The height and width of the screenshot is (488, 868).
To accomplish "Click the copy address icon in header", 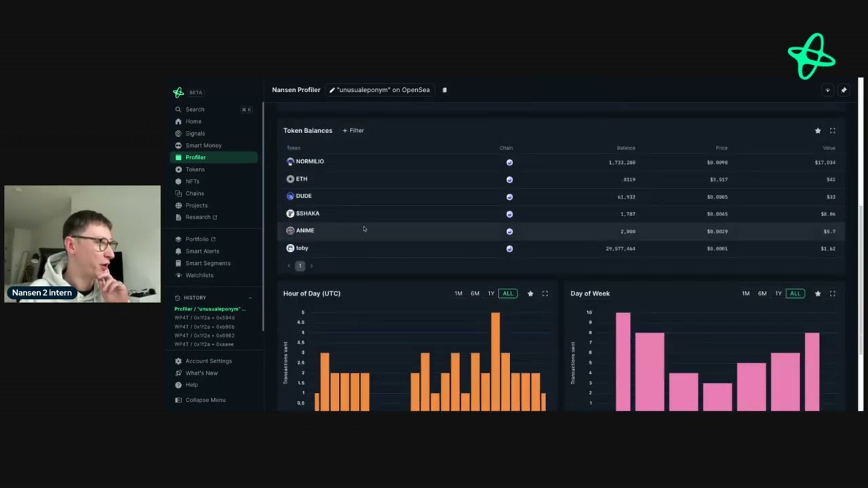I will (x=445, y=89).
